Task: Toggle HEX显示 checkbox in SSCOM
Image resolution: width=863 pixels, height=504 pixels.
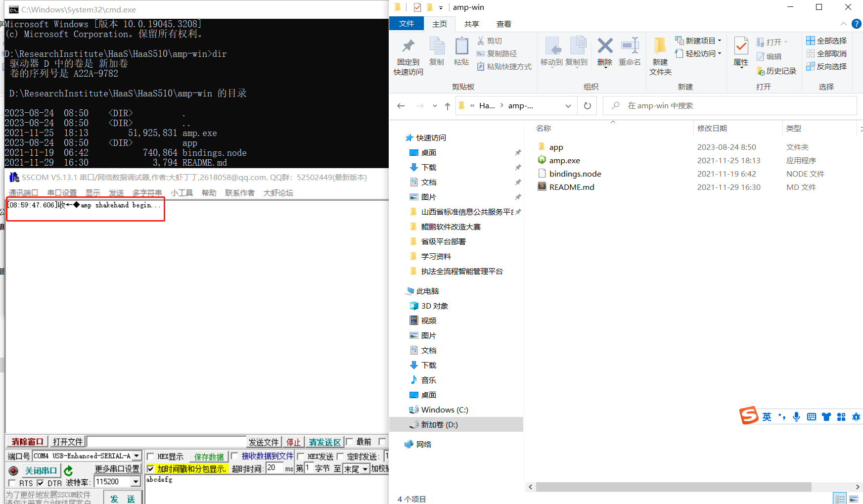Action: click(150, 457)
